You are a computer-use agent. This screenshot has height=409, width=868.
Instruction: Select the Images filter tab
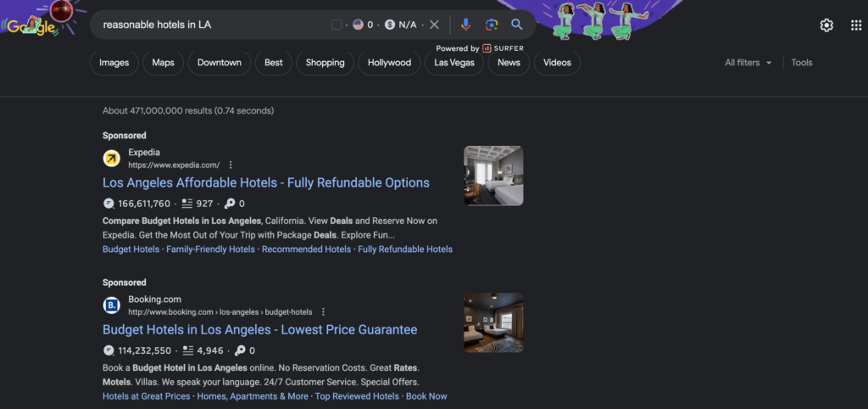[x=114, y=63]
